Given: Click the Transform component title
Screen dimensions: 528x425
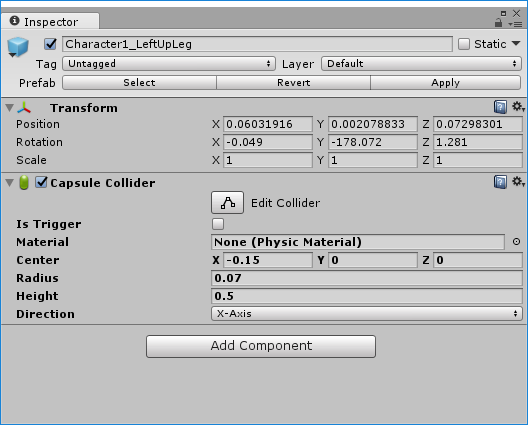Looking at the screenshot, I should pos(84,108).
